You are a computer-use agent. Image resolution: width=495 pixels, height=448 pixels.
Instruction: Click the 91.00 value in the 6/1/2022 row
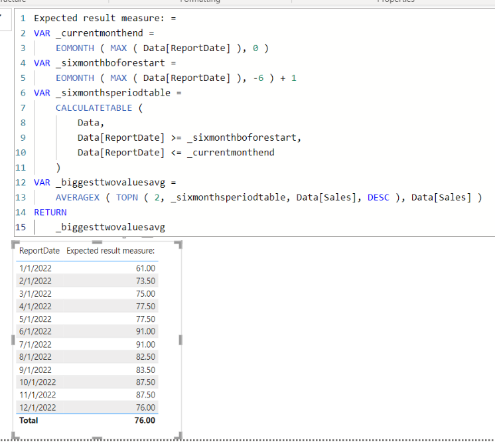pyautogui.click(x=145, y=331)
